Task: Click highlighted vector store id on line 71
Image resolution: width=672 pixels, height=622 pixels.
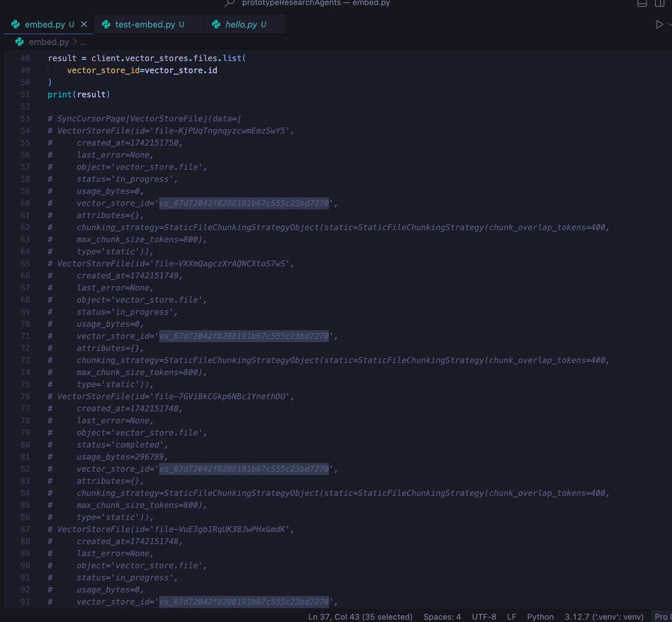Action: (244, 336)
